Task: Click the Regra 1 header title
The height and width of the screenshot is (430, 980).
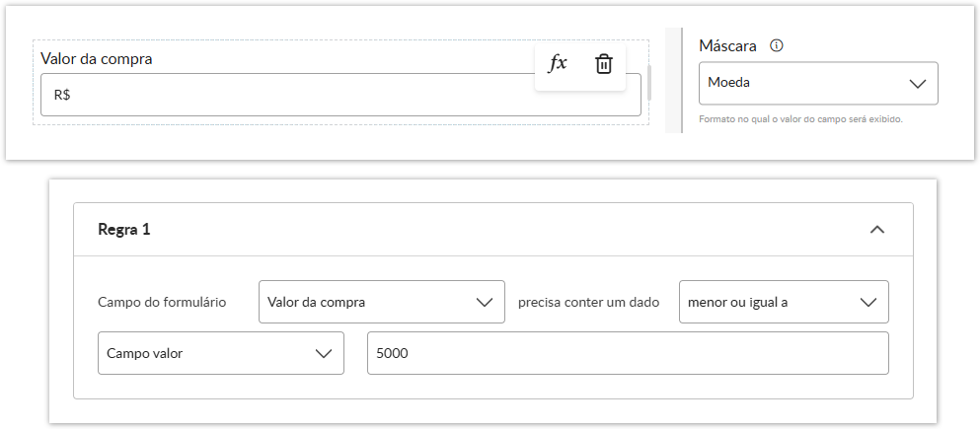Action: point(124,230)
